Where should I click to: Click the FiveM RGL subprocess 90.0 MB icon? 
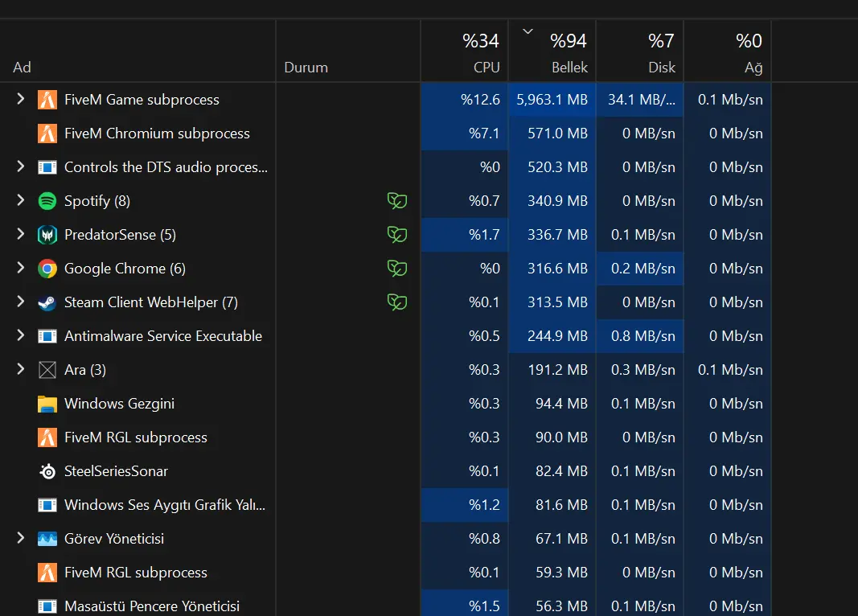point(47,437)
